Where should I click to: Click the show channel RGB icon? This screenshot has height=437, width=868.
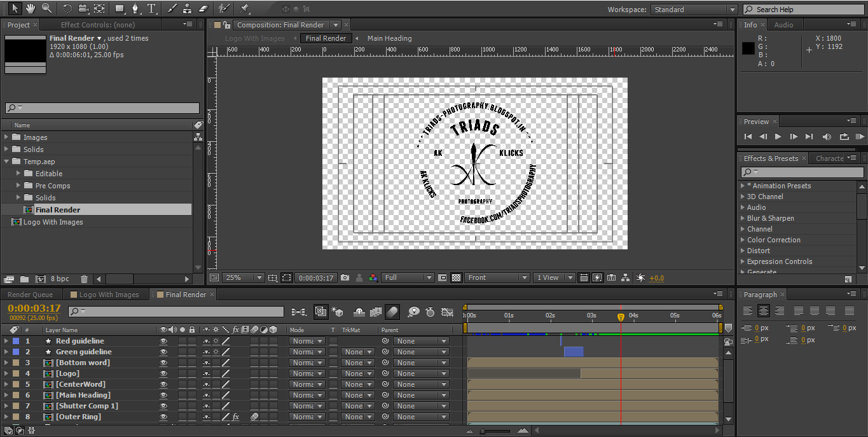click(373, 277)
